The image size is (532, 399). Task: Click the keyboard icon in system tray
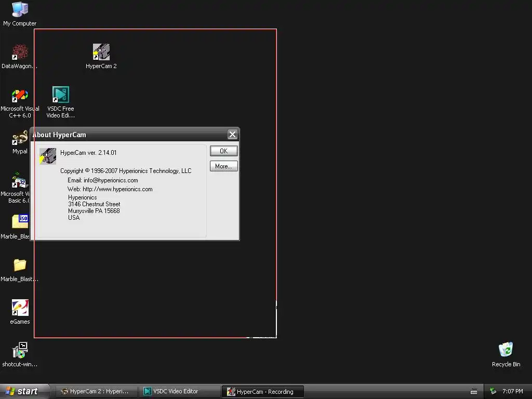tap(474, 392)
